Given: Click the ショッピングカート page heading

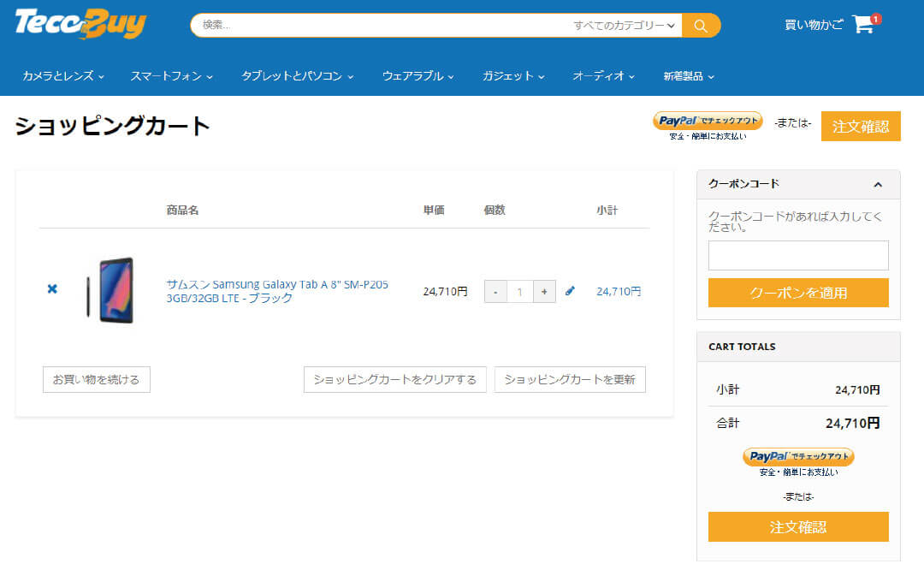Looking at the screenshot, I should pyautogui.click(x=112, y=126).
